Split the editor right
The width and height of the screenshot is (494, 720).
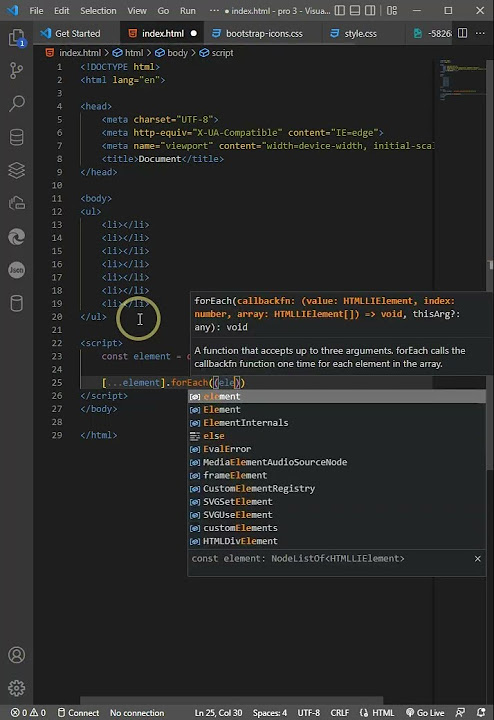[x=462, y=33]
